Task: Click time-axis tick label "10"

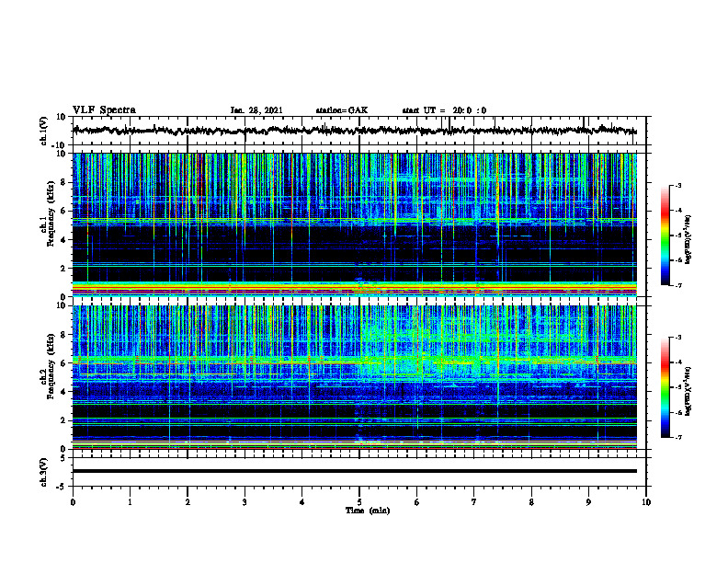Action: coord(646,502)
